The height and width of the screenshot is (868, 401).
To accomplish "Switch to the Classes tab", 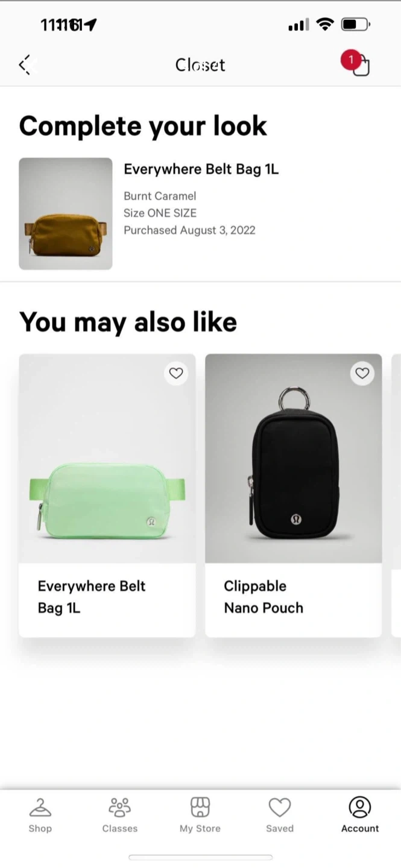I will coord(119,814).
